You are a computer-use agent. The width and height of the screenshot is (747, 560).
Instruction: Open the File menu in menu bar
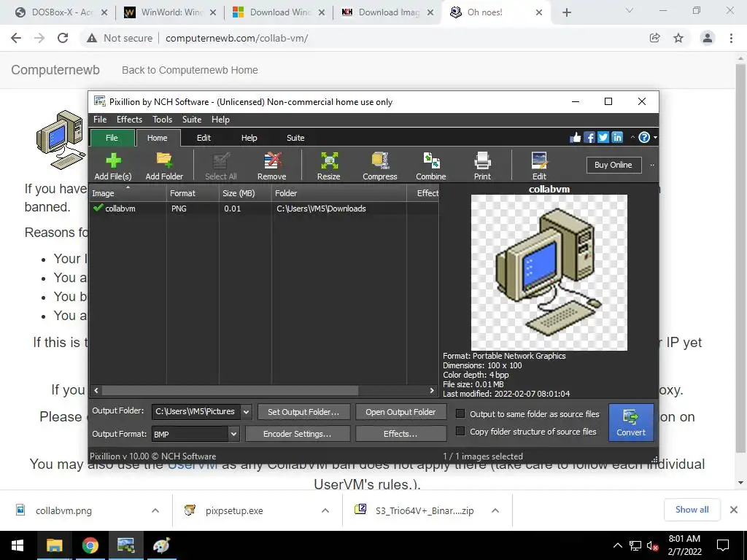[100, 120]
